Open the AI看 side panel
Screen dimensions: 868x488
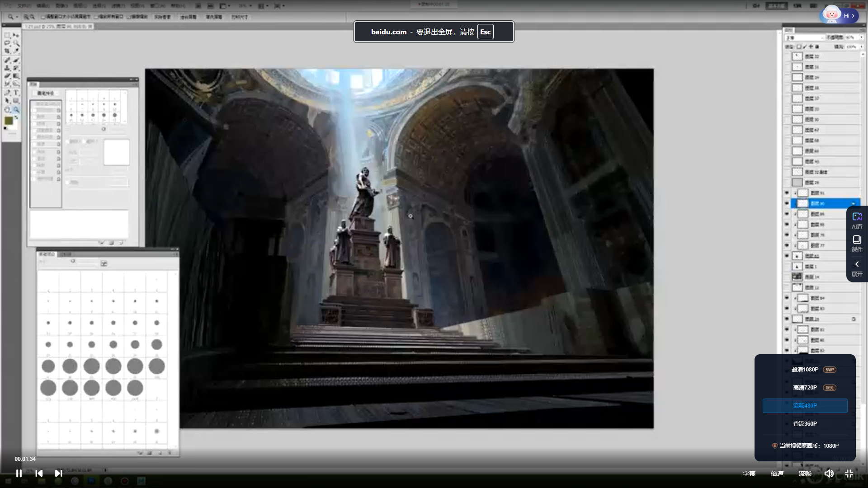[x=857, y=221]
